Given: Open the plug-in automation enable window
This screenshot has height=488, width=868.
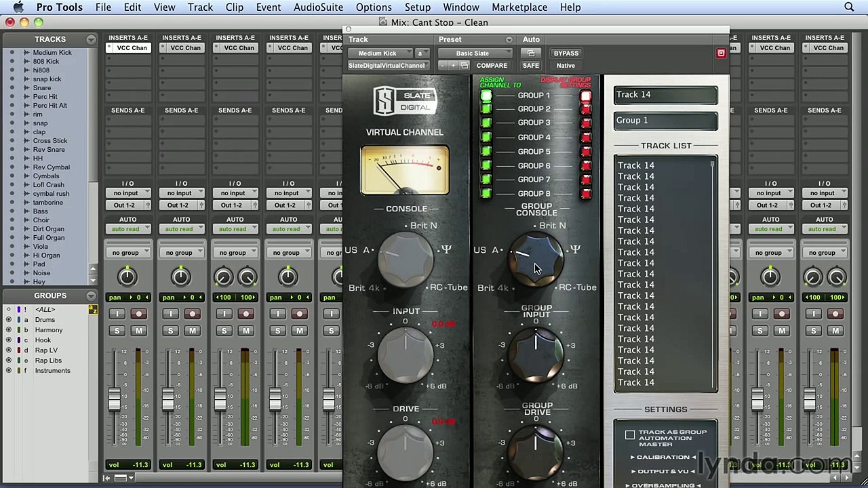Looking at the screenshot, I should tap(531, 53).
